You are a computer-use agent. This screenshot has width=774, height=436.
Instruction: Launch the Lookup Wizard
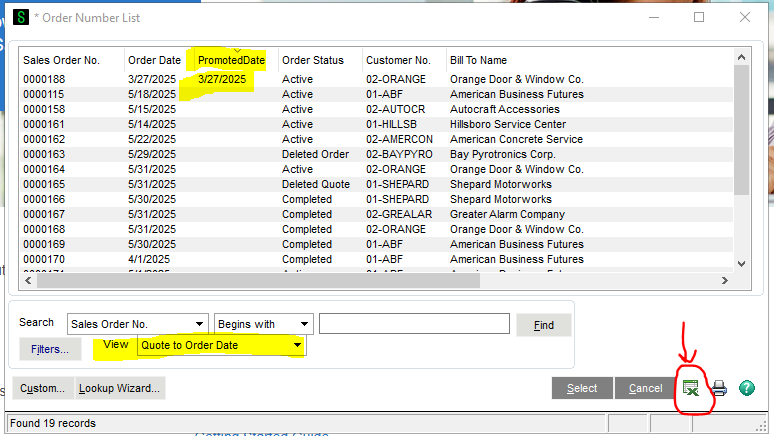[x=120, y=388]
